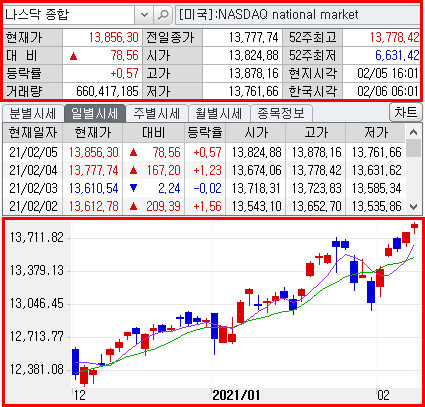425x407 pixels.
Task: Switch to the 분별시세 tab
Action: click(33, 113)
